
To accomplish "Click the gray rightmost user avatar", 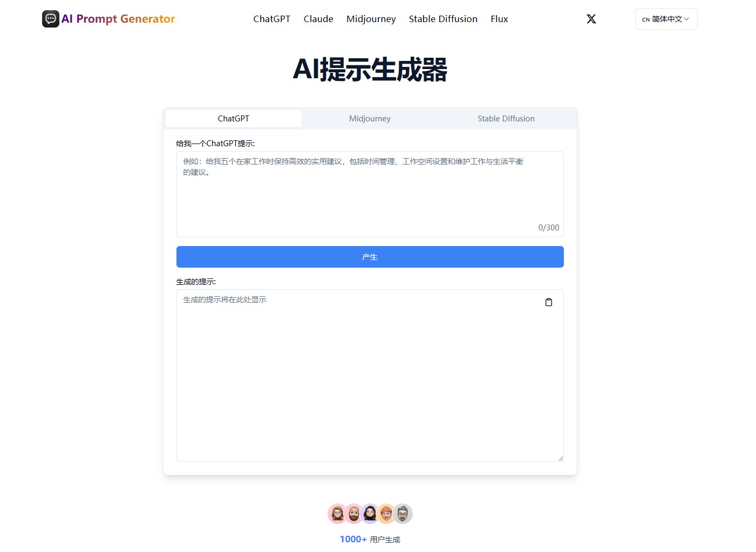I will (x=402, y=514).
